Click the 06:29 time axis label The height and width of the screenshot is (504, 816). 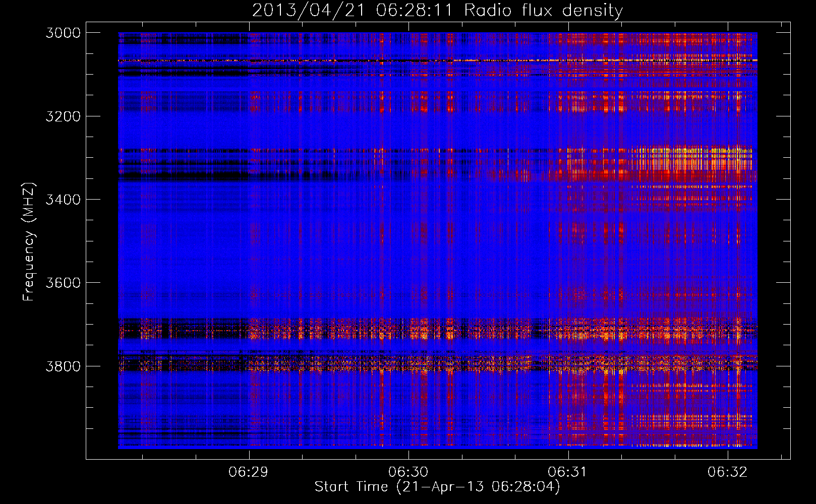[x=249, y=472]
